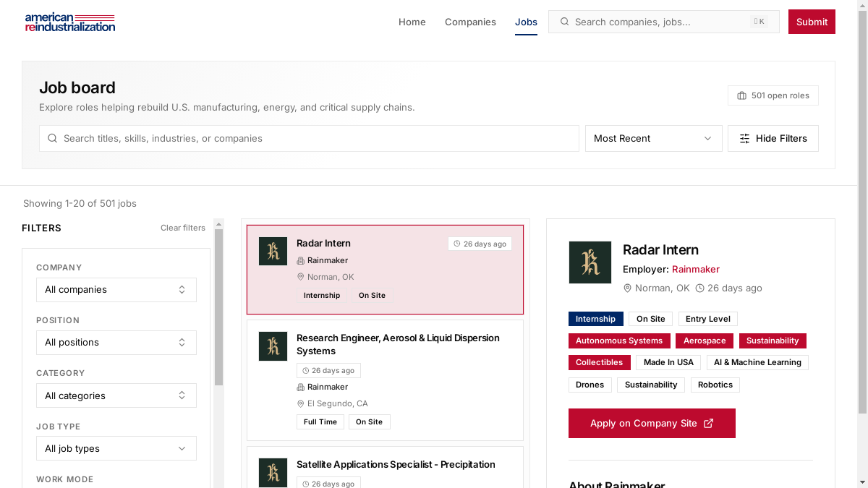Click the job board search magnifier icon
The height and width of the screenshot is (488, 868).
click(53, 138)
